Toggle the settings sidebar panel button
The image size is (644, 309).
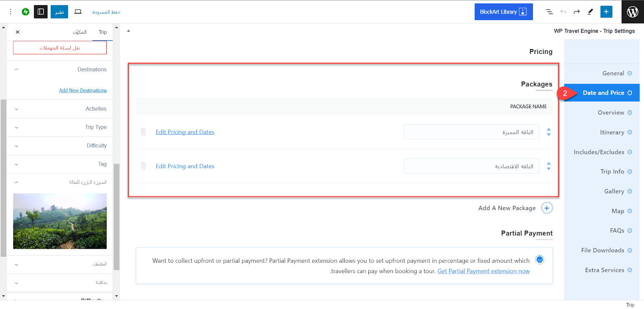(x=41, y=12)
